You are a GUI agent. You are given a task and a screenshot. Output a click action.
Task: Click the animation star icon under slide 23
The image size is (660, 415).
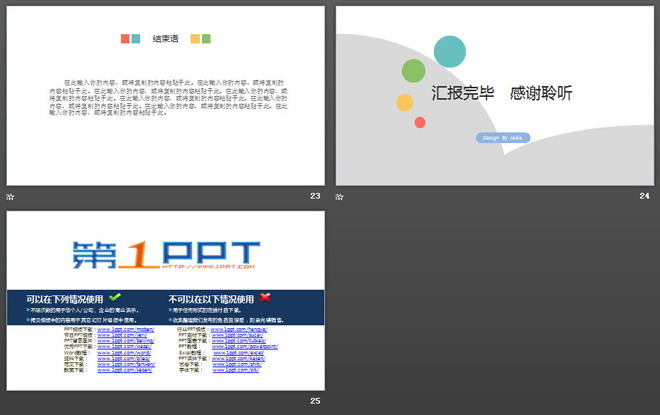pos(11,197)
